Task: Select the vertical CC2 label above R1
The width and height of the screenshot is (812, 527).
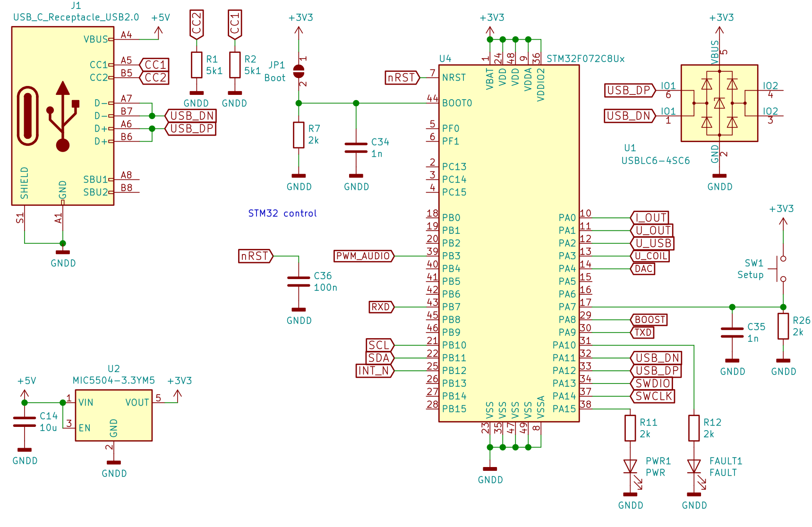Action: pyautogui.click(x=197, y=25)
